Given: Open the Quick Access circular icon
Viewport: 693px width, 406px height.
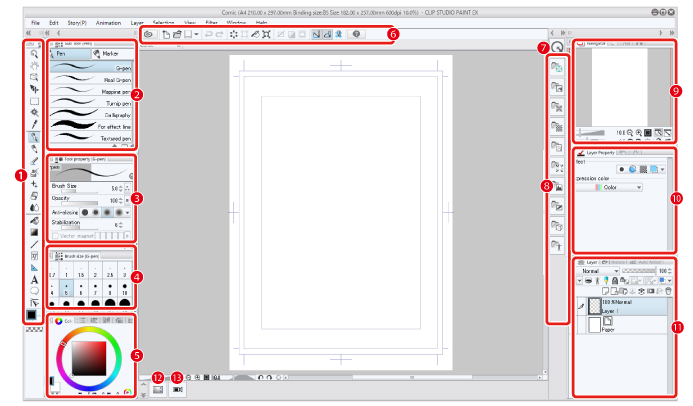Looking at the screenshot, I should pos(557,46).
